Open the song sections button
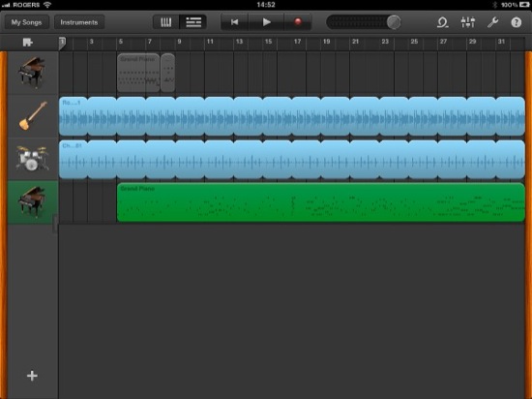532x399 pixels. coord(28,43)
